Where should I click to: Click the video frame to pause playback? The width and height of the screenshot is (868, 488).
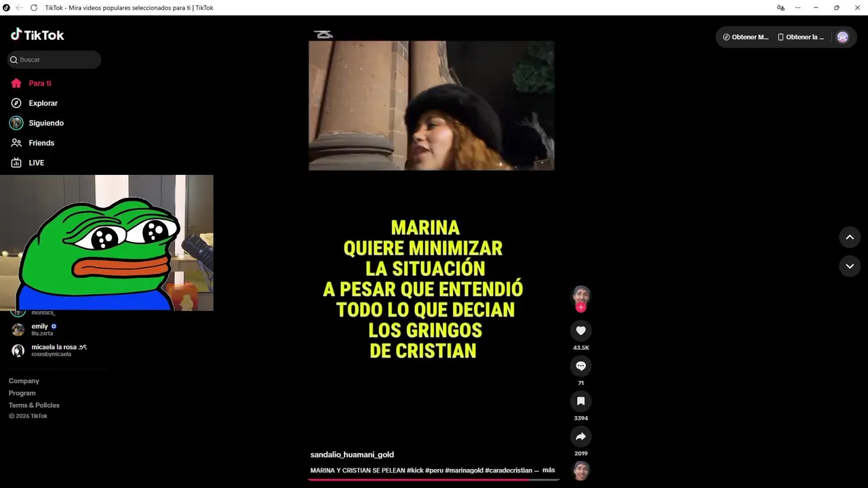pos(431,106)
